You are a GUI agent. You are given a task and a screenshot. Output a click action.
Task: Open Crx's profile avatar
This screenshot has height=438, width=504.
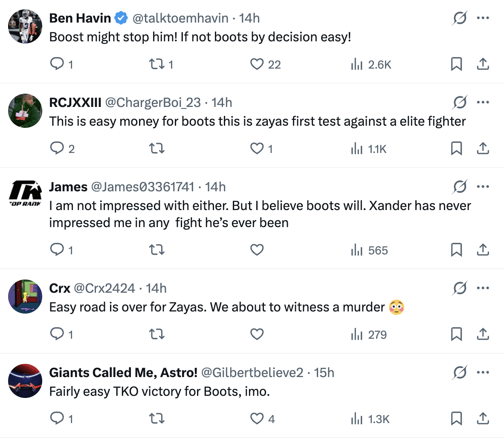[25, 297]
